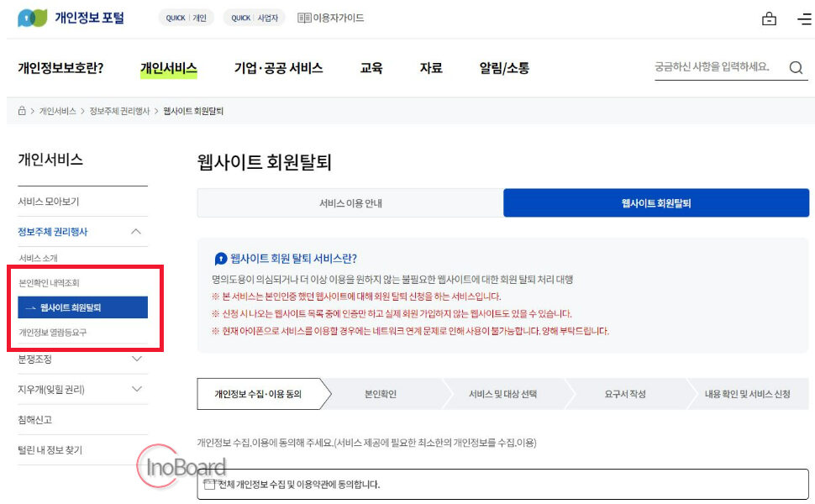Viewport: 815px width, 504px height.
Task: Check 전체 개인정보 수집 및 이용약관 동의 checkbox
Action: coord(209,484)
